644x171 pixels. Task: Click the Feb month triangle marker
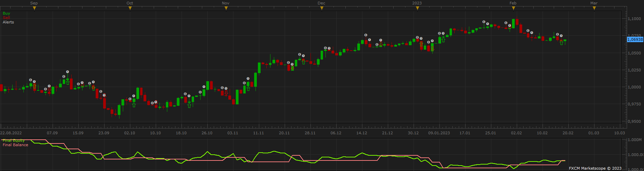(x=513, y=8)
